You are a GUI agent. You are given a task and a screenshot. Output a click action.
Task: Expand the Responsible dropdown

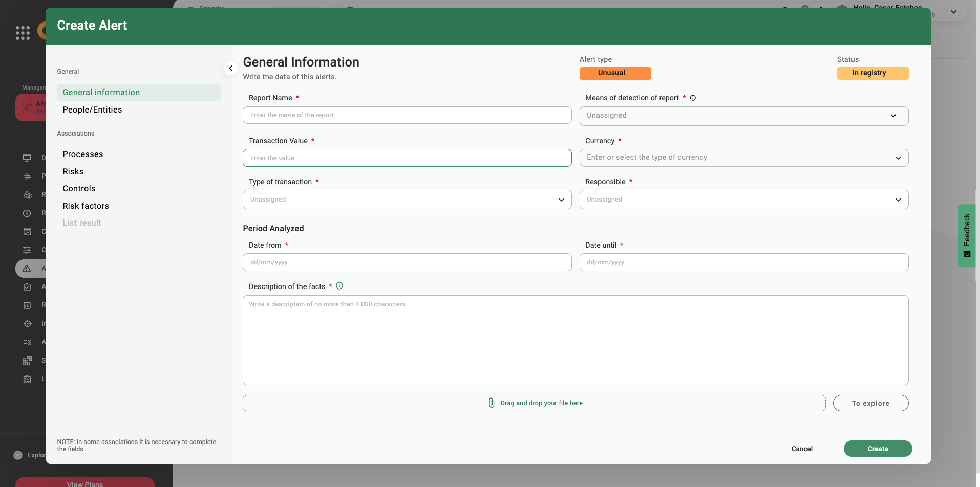(x=743, y=200)
